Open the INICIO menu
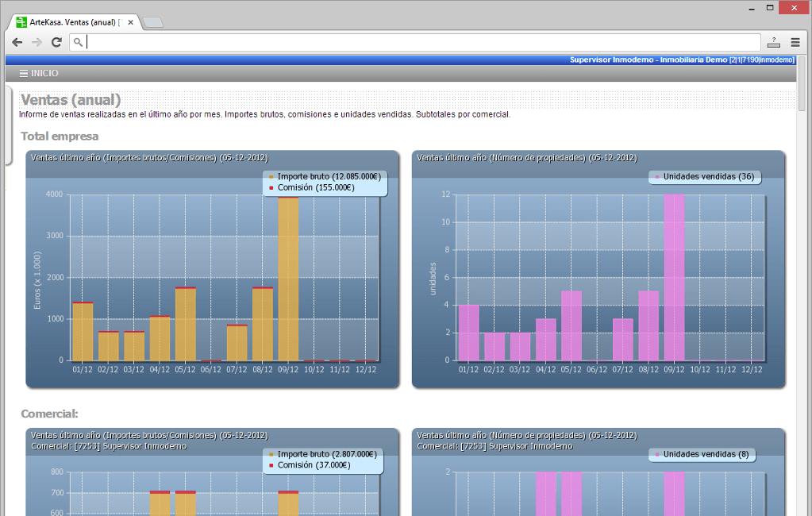Image resolution: width=812 pixels, height=516 pixels. pyautogui.click(x=39, y=73)
